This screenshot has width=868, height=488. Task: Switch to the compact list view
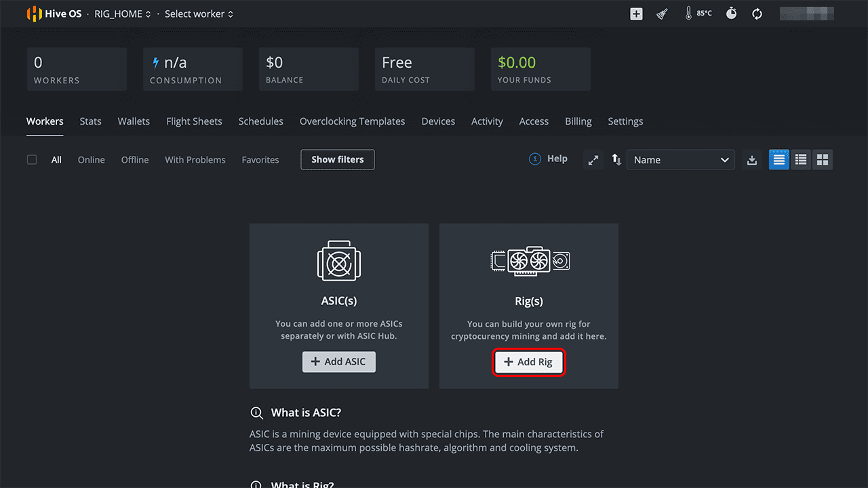click(801, 160)
